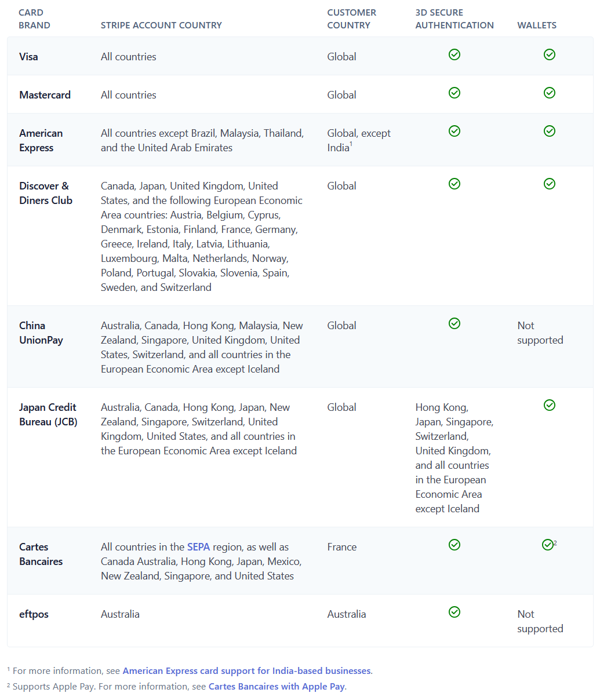Screen dimensions: 600x700
Task: Click Mastercard's 3D Secure checkmark icon
Action: [x=454, y=93]
